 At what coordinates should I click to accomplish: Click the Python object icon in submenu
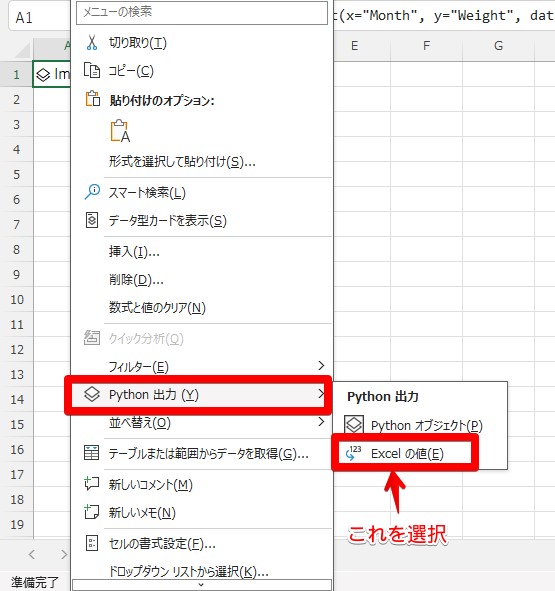[354, 425]
